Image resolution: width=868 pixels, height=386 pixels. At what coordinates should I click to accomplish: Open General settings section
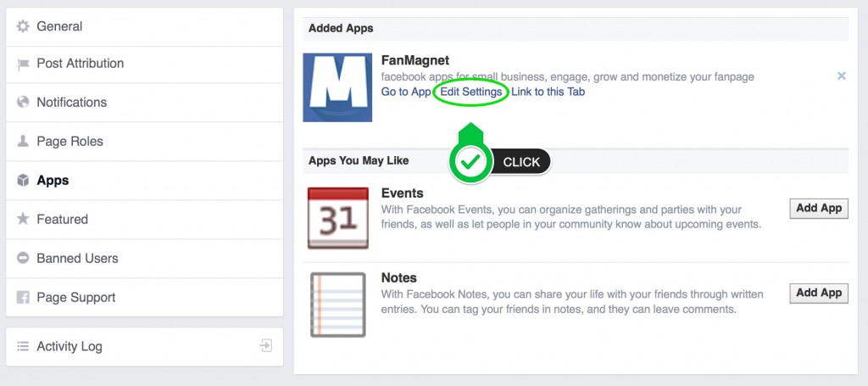pos(144,26)
